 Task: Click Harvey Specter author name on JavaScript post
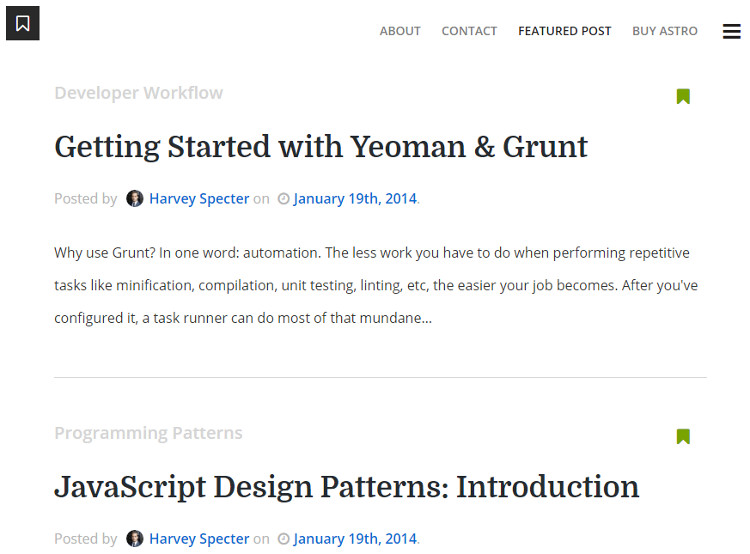point(199,539)
